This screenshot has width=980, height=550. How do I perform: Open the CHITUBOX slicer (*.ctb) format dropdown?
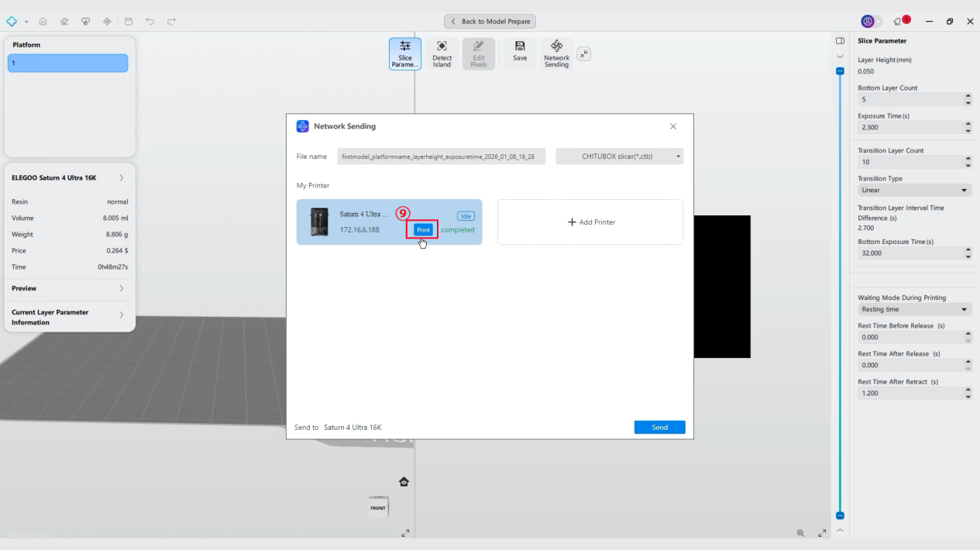[x=620, y=156]
